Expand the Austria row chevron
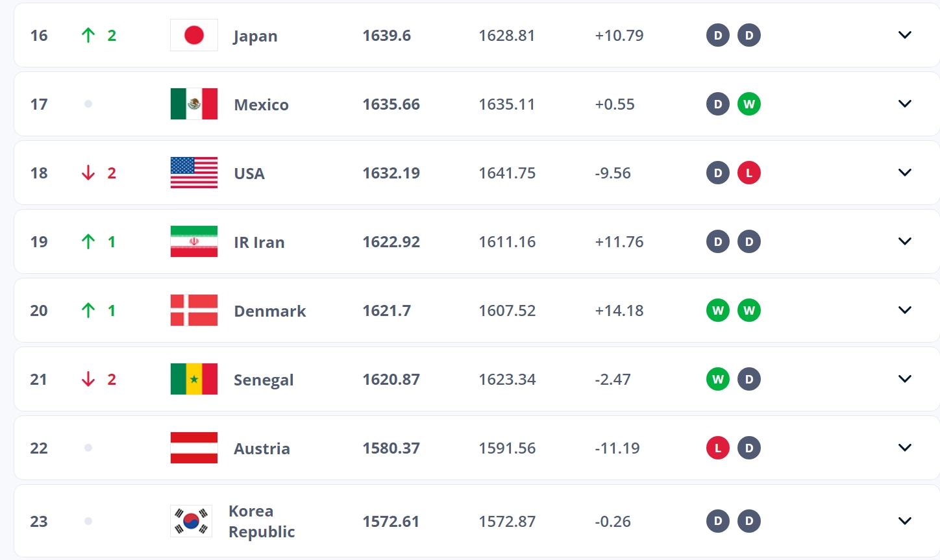 pyautogui.click(x=904, y=448)
